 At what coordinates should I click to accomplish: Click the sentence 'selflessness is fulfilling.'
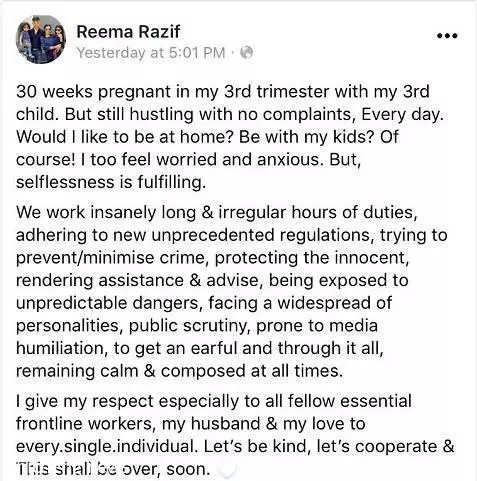pos(111,182)
